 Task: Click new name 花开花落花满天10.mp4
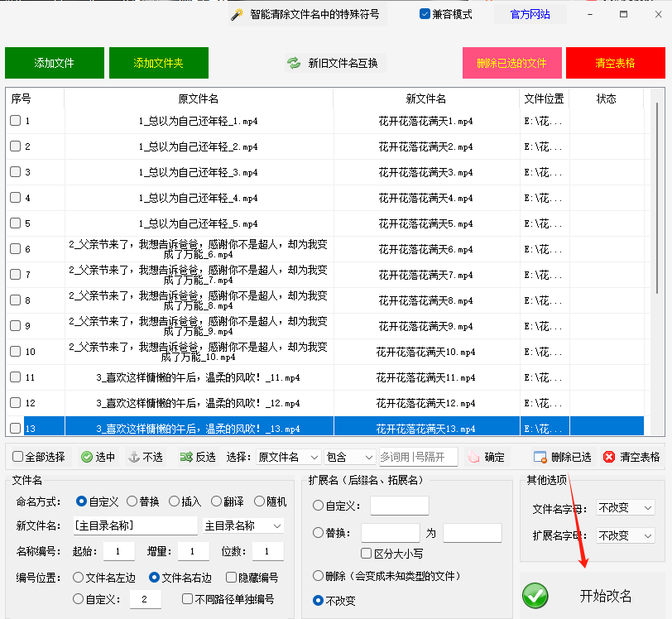pyautogui.click(x=425, y=352)
